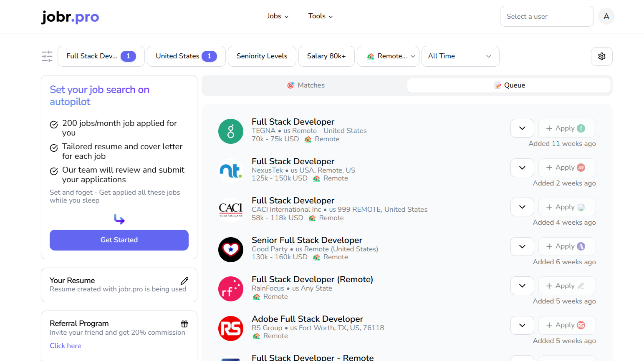This screenshot has width=644, height=361.
Task: Open the filter sliders icon
Action: pos(47,56)
